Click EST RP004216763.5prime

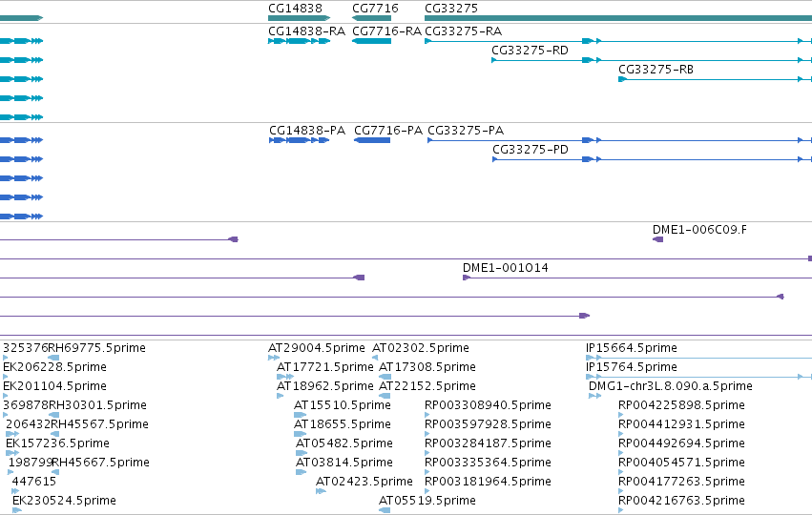(681, 501)
